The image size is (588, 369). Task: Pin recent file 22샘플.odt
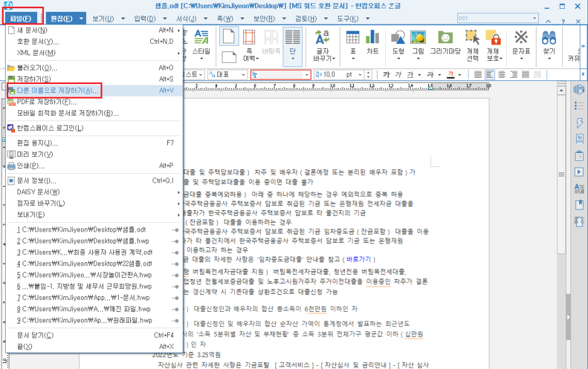point(175,264)
